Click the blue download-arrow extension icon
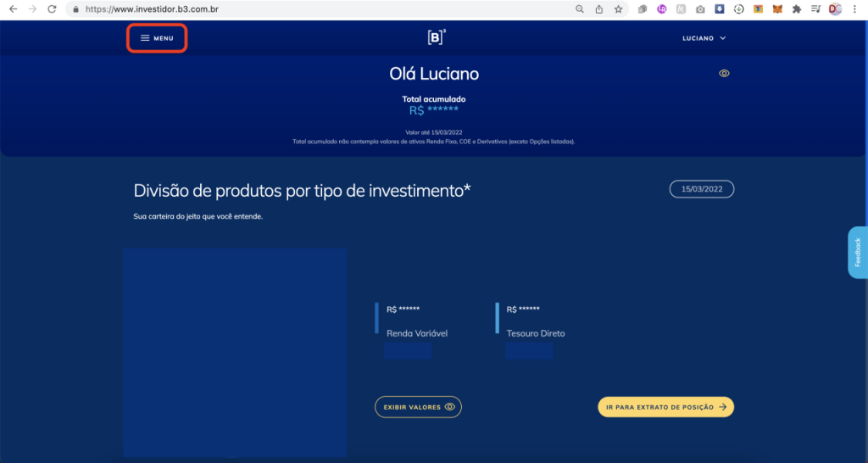Viewport: 868px width, 463px height. click(720, 9)
